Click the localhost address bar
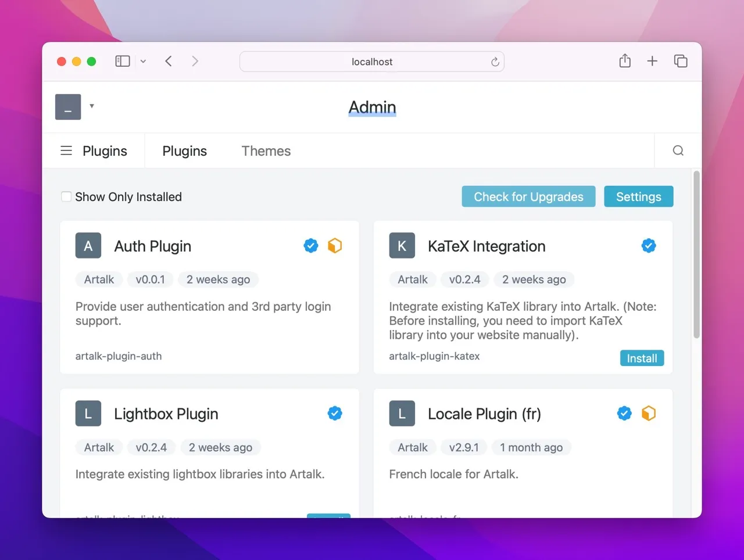The image size is (744, 560). [372, 62]
